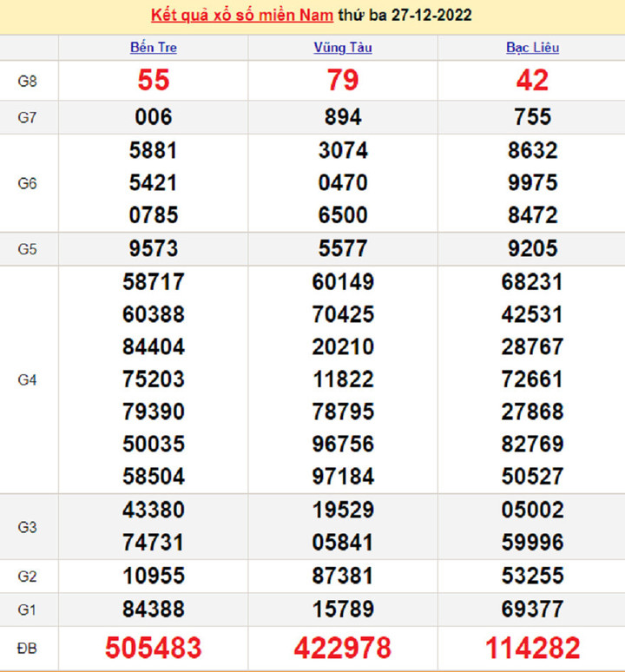Select the G4 row label
Viewport: 625px width, 672px height.
pyautogui.click(x=28, y=379)
